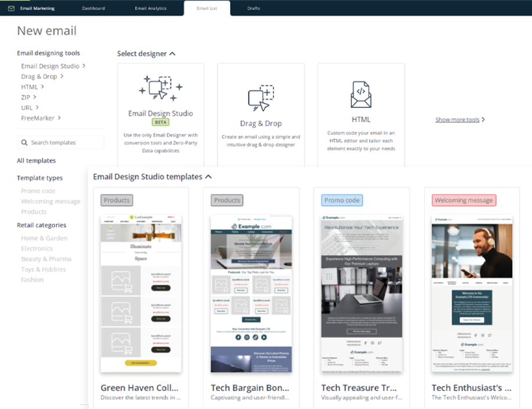532x409 pixels.
Task: Click the Template types heading
Action: [x=39, y=178]
